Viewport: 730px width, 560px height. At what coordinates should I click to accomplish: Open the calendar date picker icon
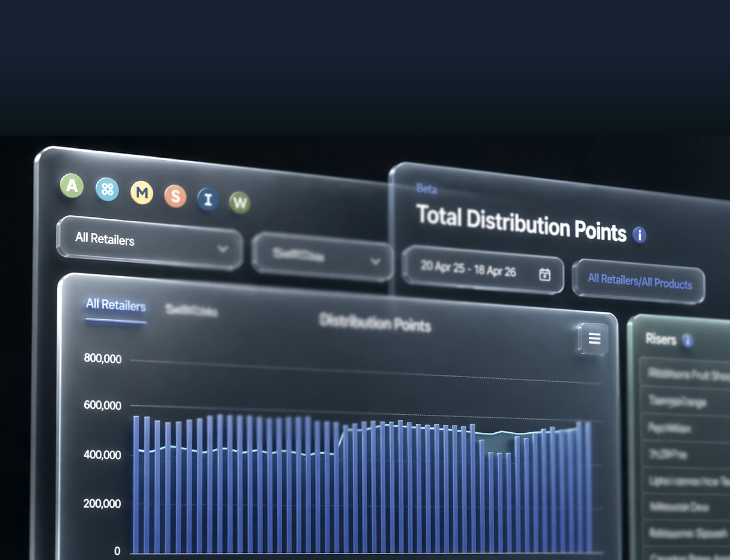point(545,274)
